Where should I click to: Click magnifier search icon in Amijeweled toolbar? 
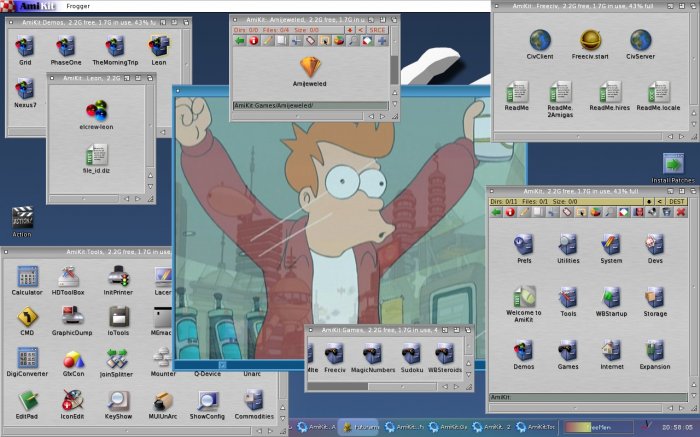(x=353, y=41)
